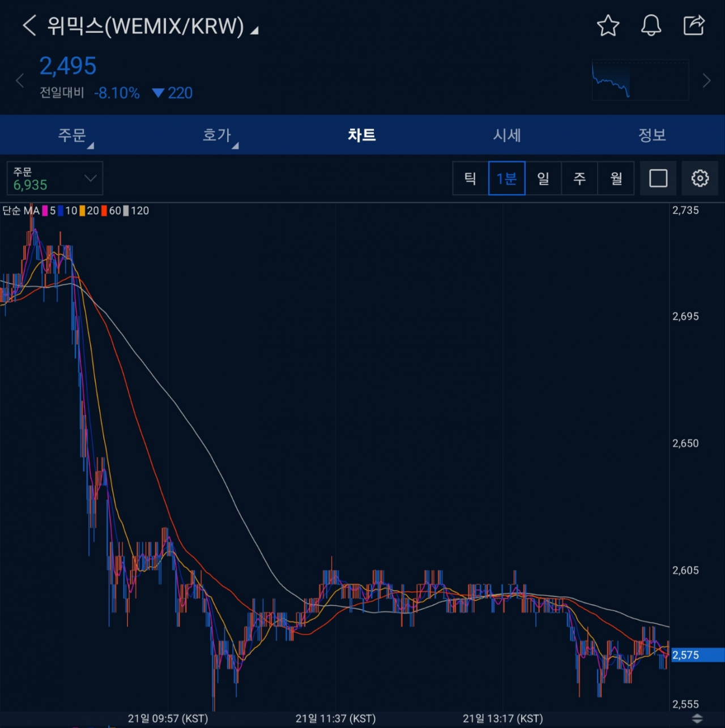Screen dimensions: 725x728
Task: Add WEMIX to favorites with star icon
Action: coord(608,25)
